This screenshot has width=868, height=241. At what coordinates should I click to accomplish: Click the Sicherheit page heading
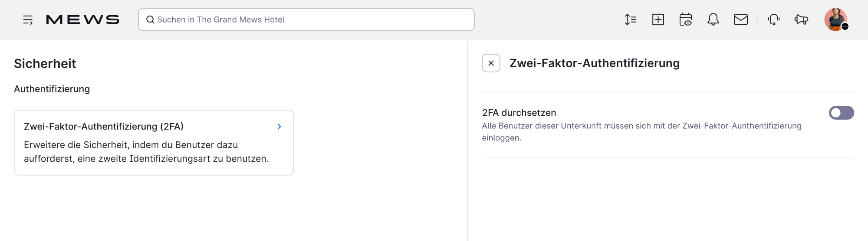pos(45,64)
